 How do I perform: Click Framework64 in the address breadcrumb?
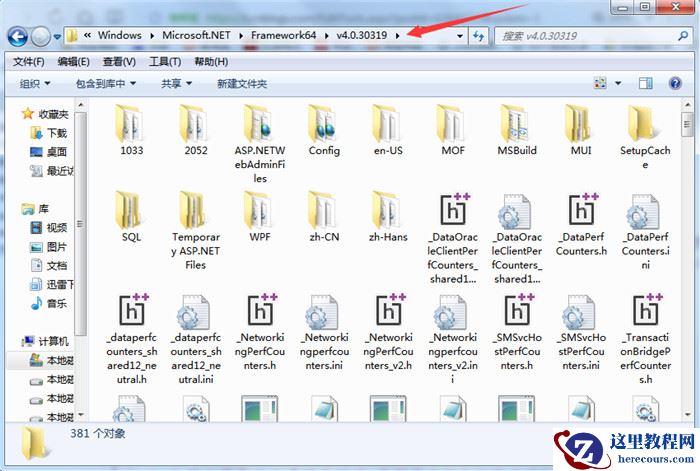click(283, 35)
